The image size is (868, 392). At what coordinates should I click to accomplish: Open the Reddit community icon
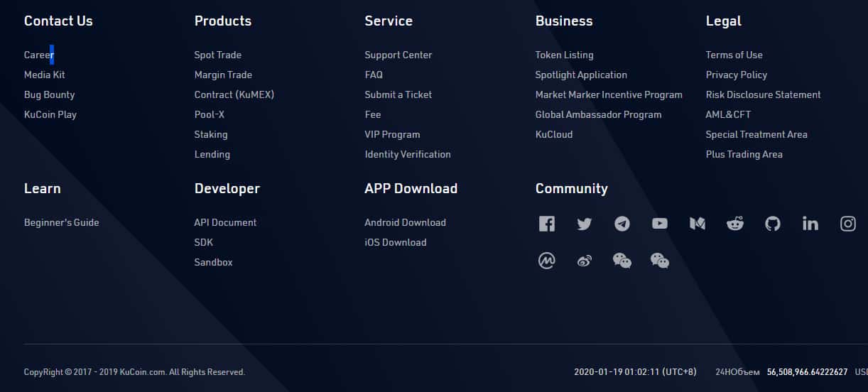click(x=734, y=224)
